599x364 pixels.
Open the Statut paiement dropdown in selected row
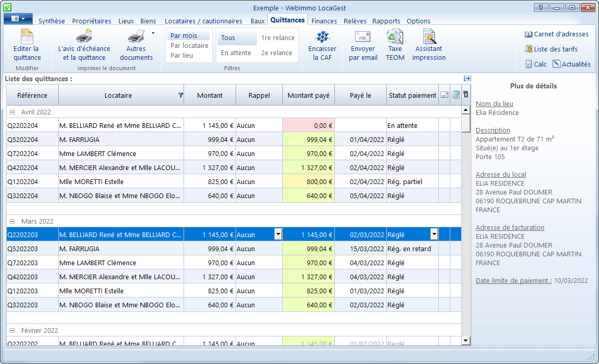tap(434, 235)
